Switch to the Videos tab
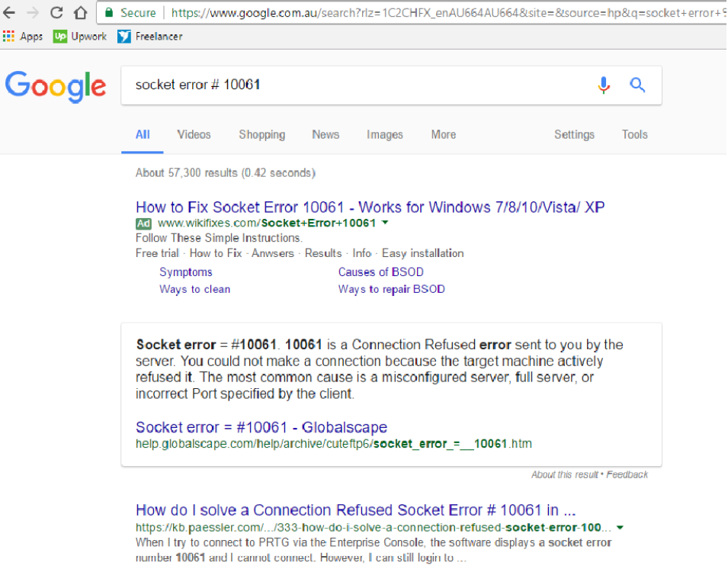This screenshot has height=569, width=728. click(194, 135)
